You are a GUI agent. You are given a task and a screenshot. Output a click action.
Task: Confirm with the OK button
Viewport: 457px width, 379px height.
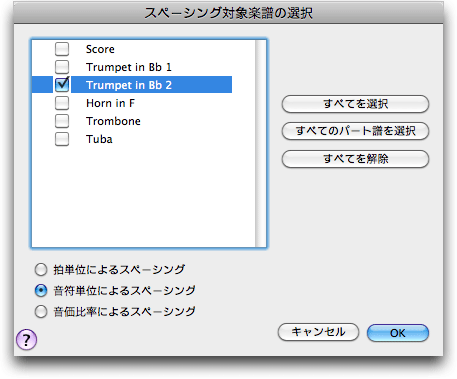click(398, 333)
